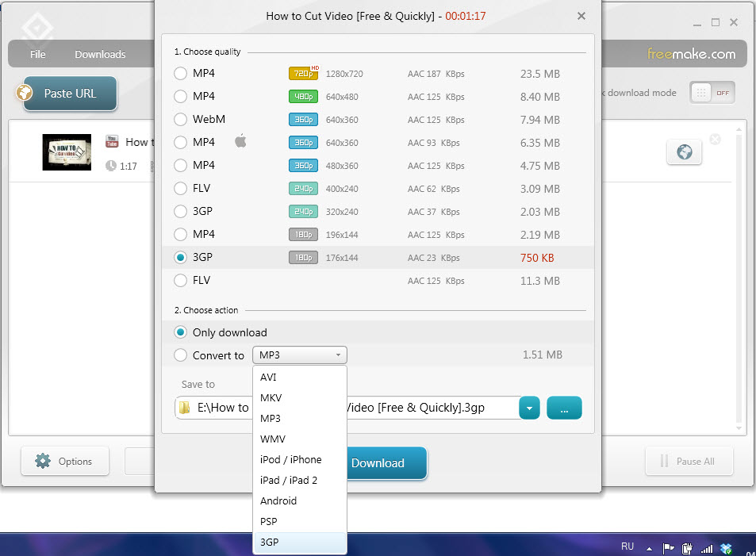Click the How to Cut Video thumbnail

[x=67, y=152]
